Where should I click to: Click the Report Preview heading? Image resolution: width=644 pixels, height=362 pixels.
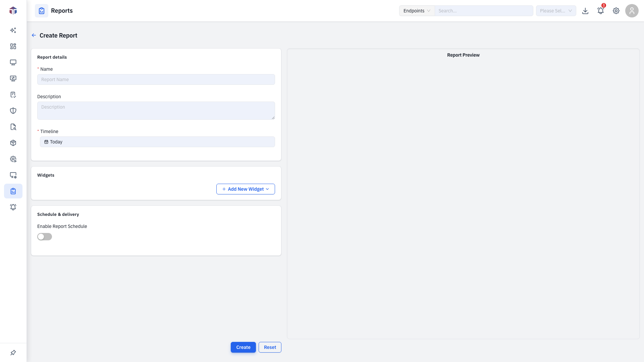[x=463, y=55]
